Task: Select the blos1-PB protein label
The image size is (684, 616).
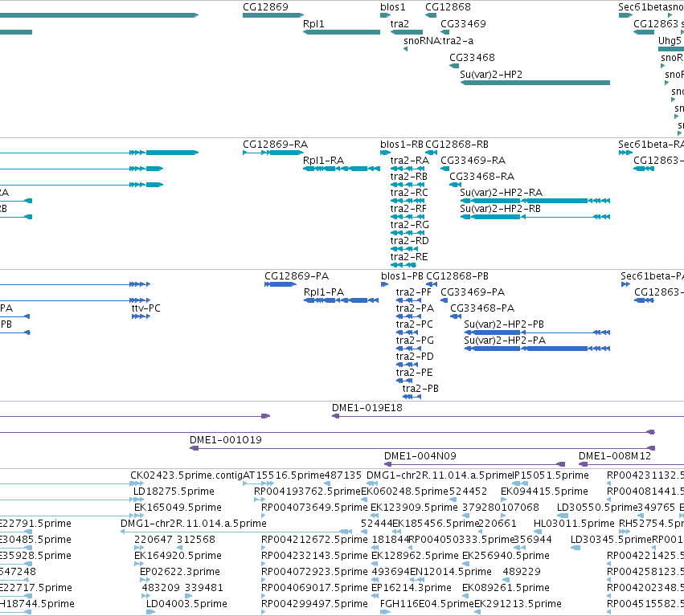Action: 402,276
